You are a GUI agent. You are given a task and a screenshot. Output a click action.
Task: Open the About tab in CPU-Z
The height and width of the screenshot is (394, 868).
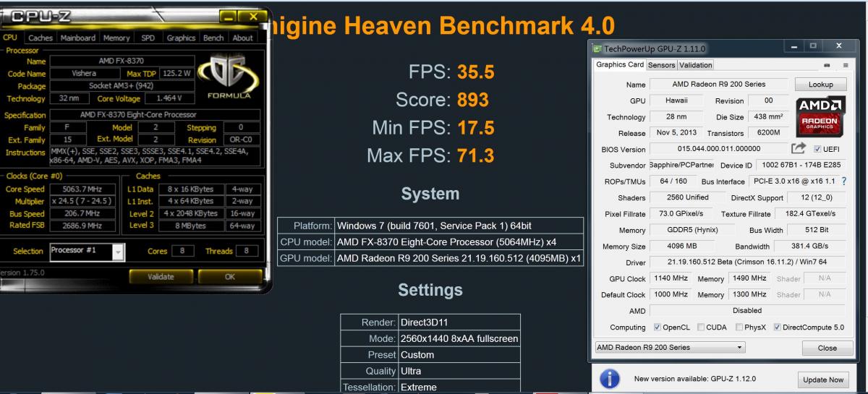[x=243, y=38]
